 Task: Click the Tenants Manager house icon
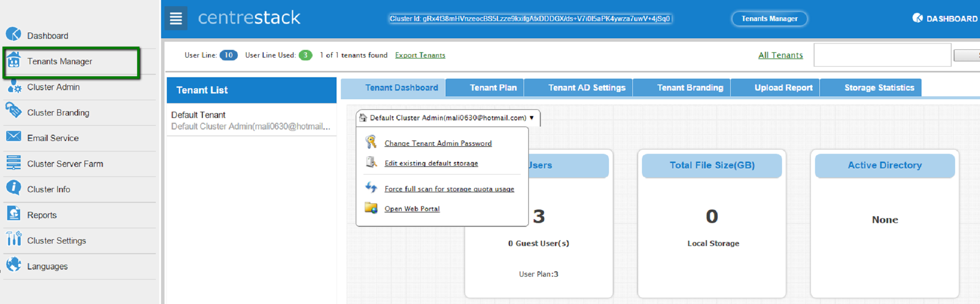point(14,60)
